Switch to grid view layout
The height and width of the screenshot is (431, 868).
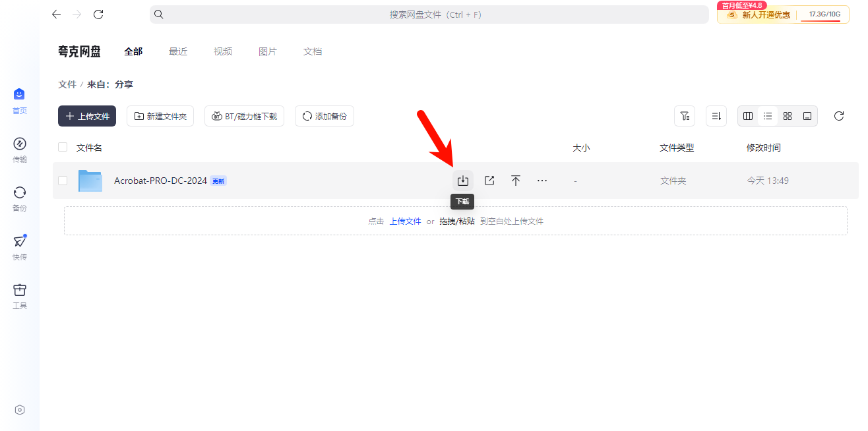(x=788, y=116)
